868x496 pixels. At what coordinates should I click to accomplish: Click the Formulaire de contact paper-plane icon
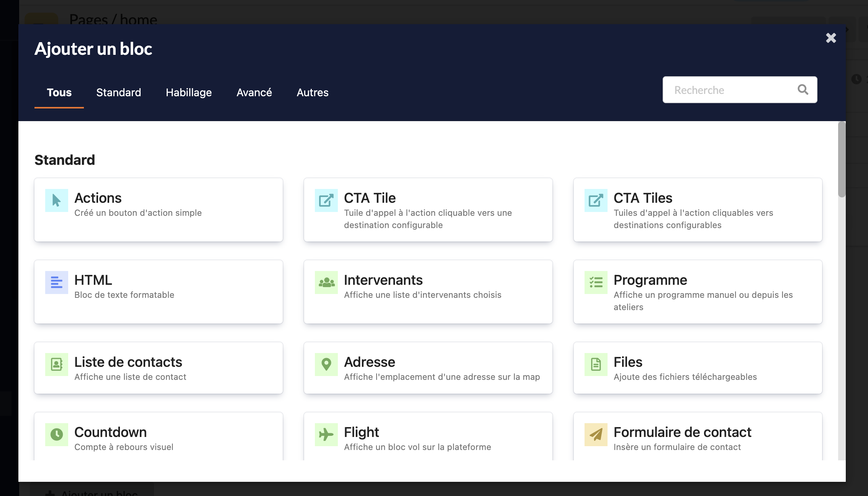596,435
